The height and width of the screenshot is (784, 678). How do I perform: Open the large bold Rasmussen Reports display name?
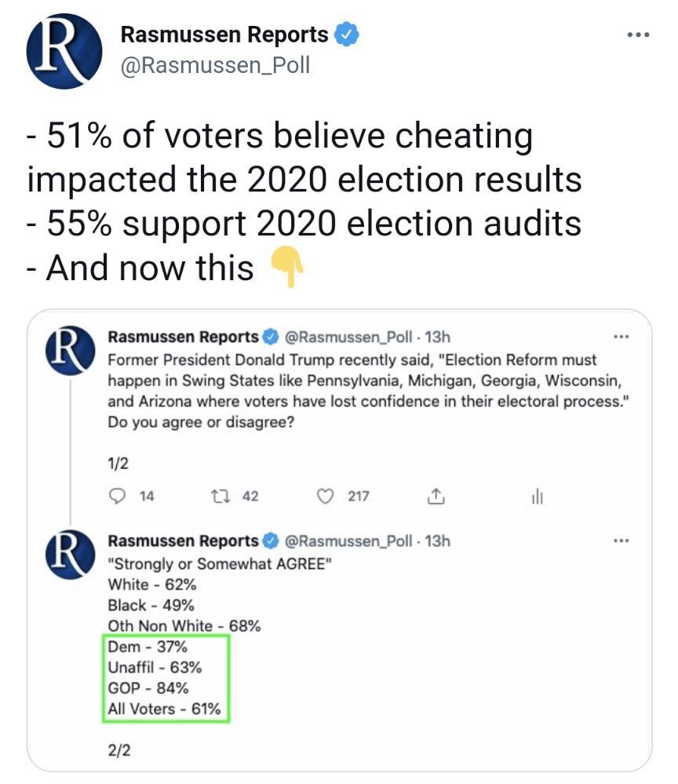click(x=224, y=35)
